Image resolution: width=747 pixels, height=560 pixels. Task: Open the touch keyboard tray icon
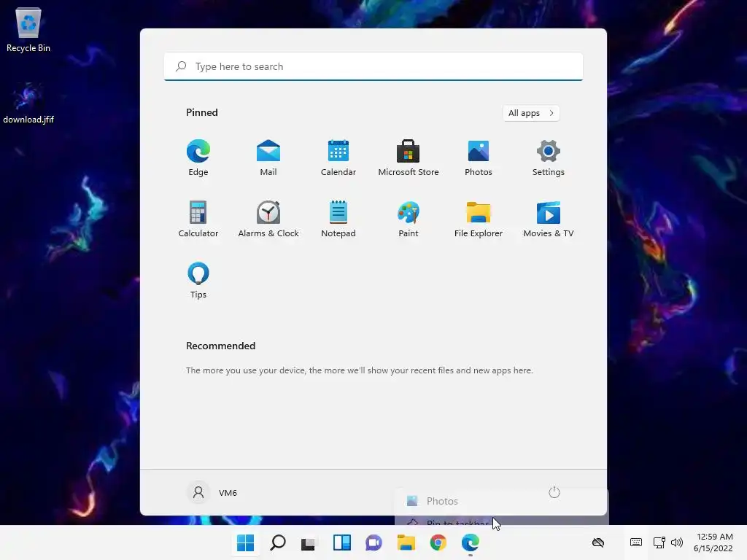(x=636, y=542)
